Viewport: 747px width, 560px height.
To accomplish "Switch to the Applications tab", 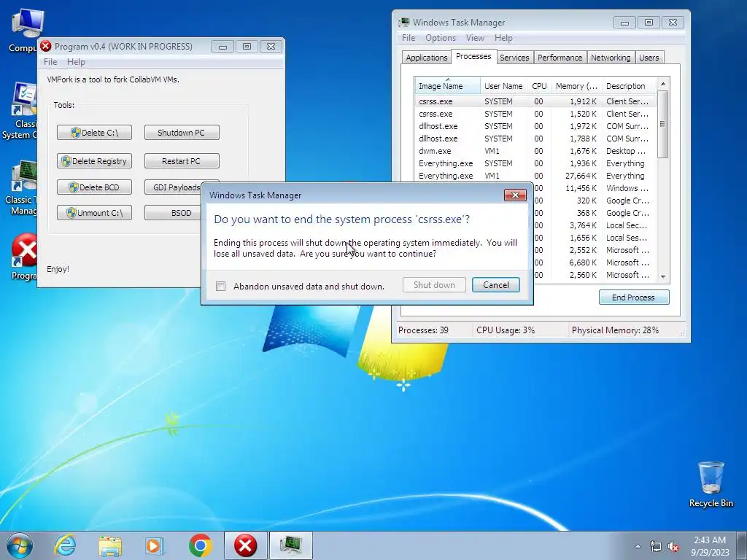I will point(426,57).
